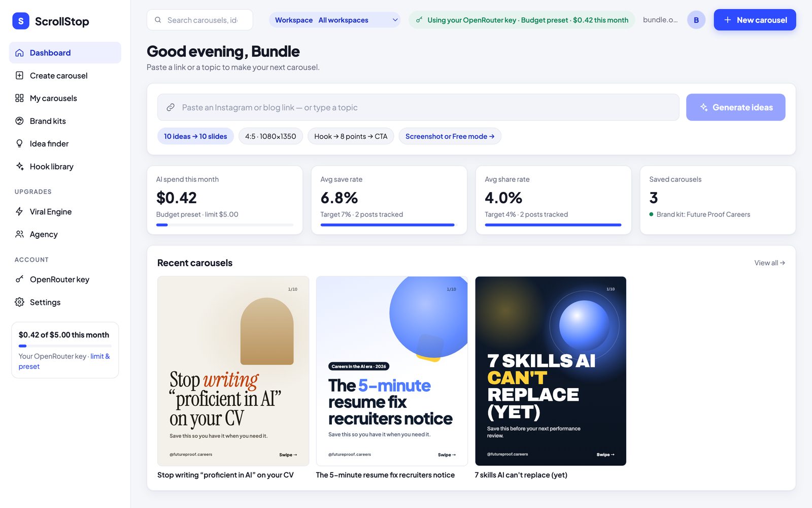Go to My carousels
Image resolution: width=812 pixels, height=508 pixels.
tap(65, 98)
